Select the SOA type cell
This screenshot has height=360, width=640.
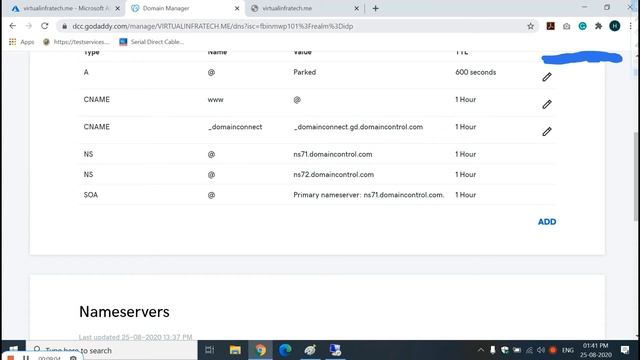[x=91, y=195]
